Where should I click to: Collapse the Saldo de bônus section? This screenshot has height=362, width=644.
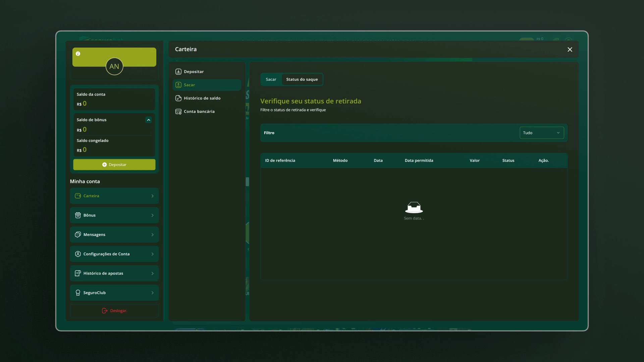[x=148, y=120]
